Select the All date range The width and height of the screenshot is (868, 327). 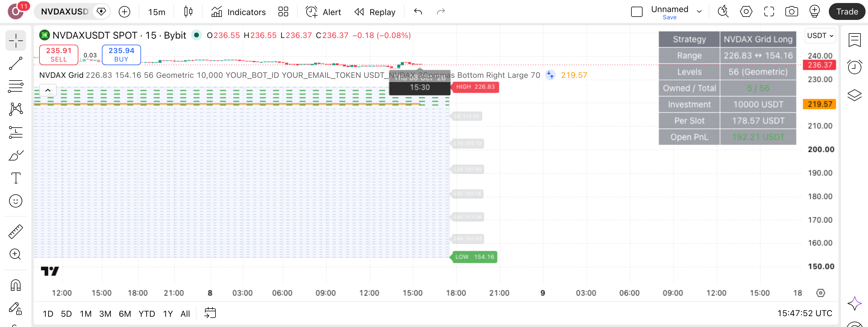(x=185, y=314)
